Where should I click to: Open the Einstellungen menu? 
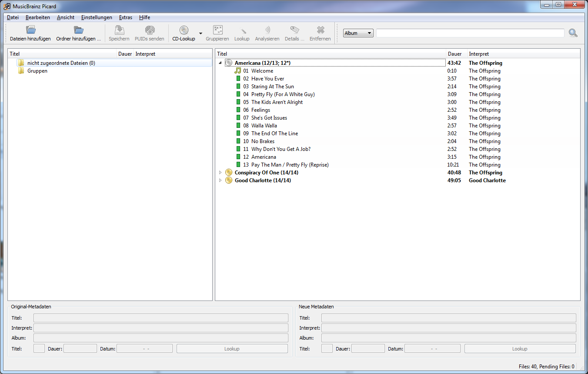tap(97, 17)
